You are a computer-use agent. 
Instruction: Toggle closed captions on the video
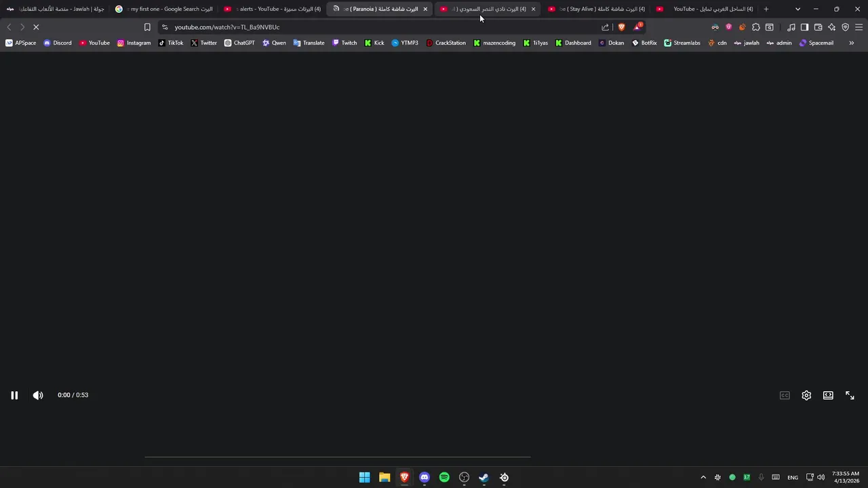(x=785, y=395)
